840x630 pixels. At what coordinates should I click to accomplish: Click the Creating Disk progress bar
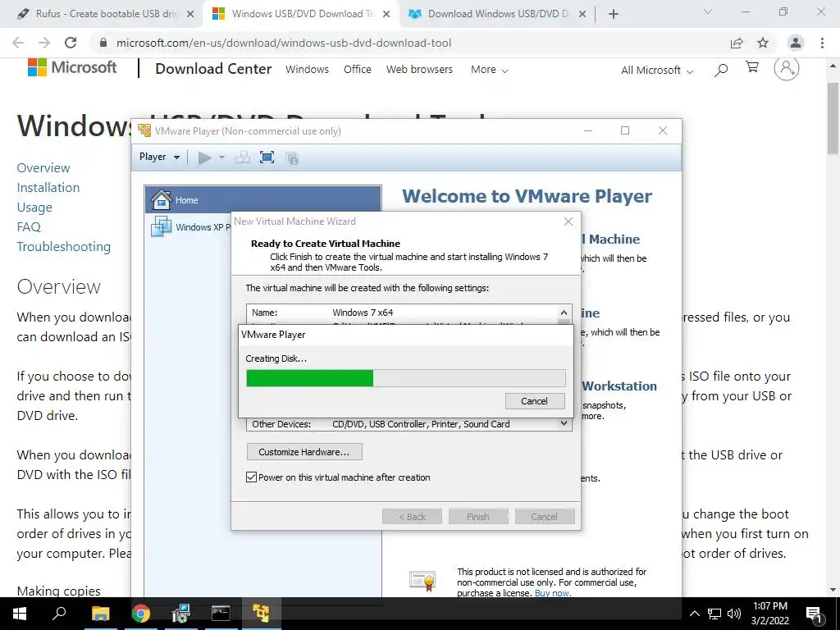[x=405, y=378]
